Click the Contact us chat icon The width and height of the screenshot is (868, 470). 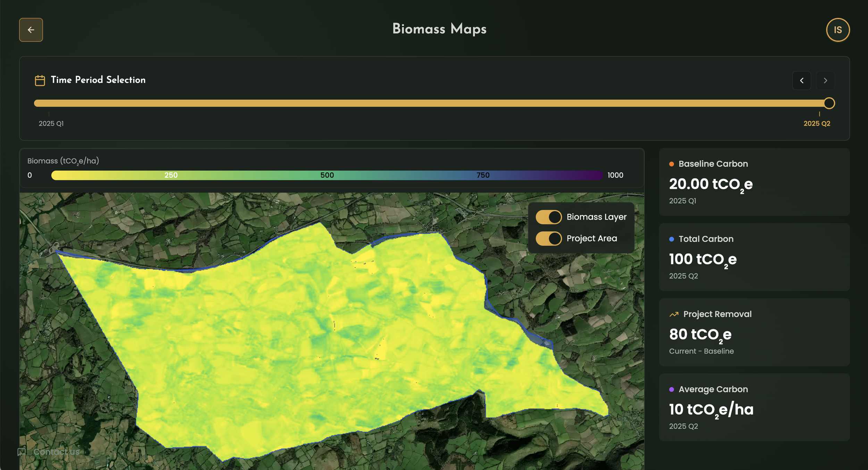click(x=22, y=452)
